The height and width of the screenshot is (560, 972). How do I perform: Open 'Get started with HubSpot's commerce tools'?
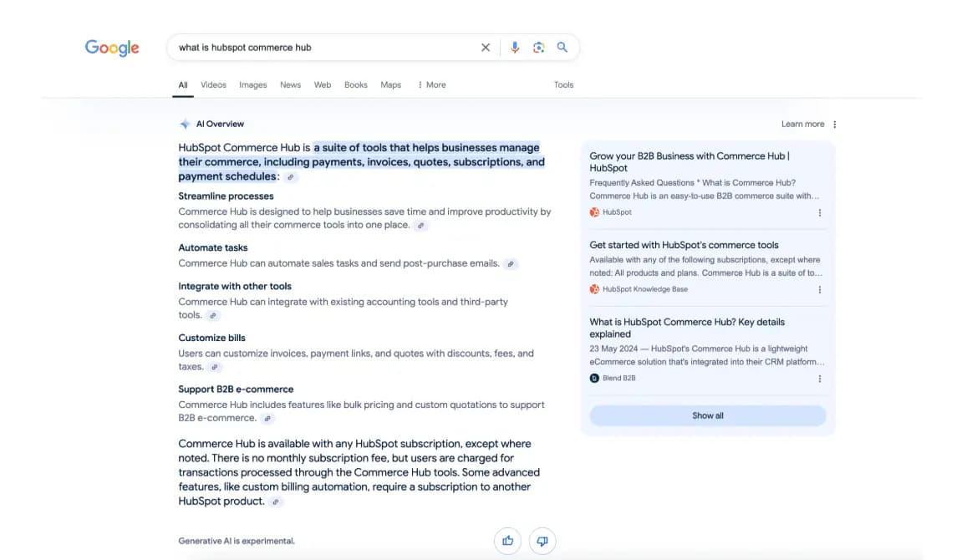[684, 245]
